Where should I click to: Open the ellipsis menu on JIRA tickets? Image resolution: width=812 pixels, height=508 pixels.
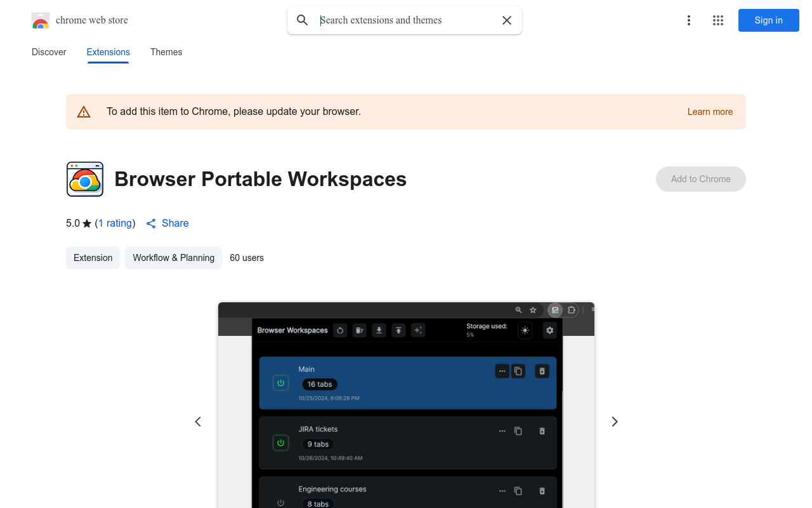tap(502, 431)
